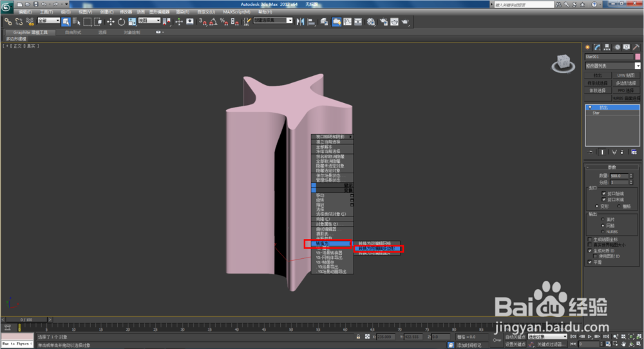Toggle the Percent Snap icon
The width and height of the screenshot is (644, 349).
[224, 22]
